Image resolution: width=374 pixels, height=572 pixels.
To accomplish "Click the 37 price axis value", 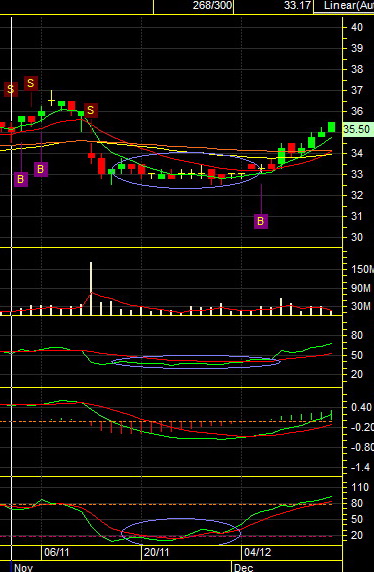I will tap(358, 90).
